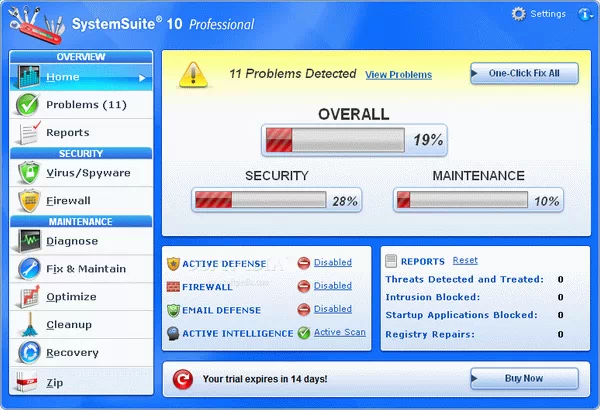This screenshot has height=410, width=600.
Task: Click the EMAIL DEFENSE label
Action: [x=222, y=310]
